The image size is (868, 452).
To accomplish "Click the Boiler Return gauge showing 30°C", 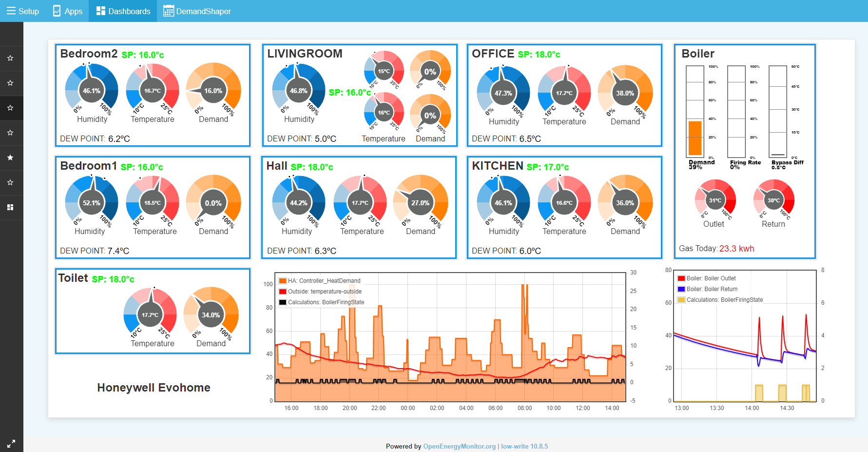I will pos(773,200).
